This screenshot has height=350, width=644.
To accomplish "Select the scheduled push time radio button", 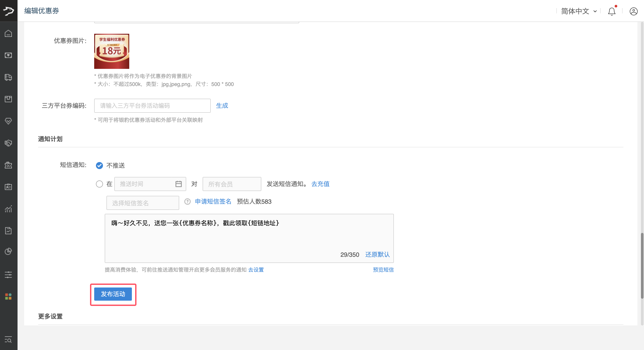I will (99, 184).
